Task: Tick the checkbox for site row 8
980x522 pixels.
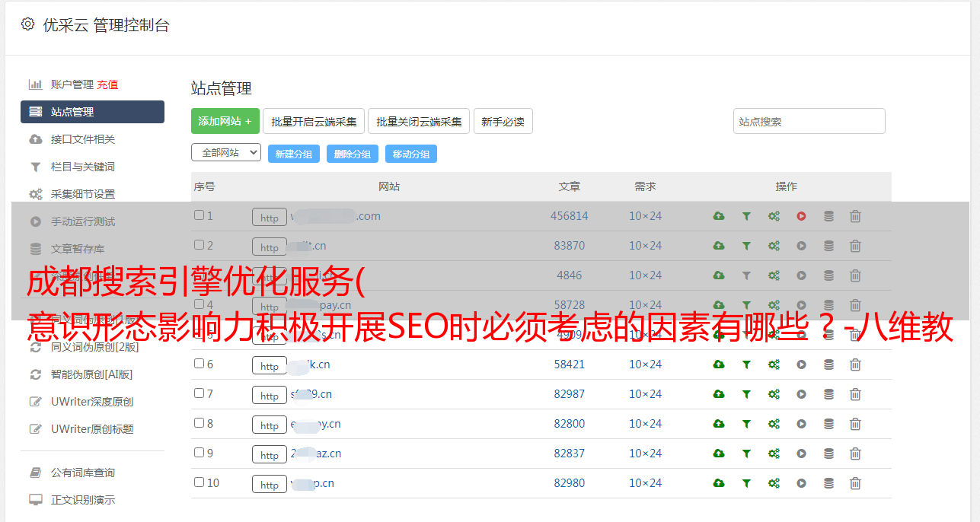Action: point(199,423)
